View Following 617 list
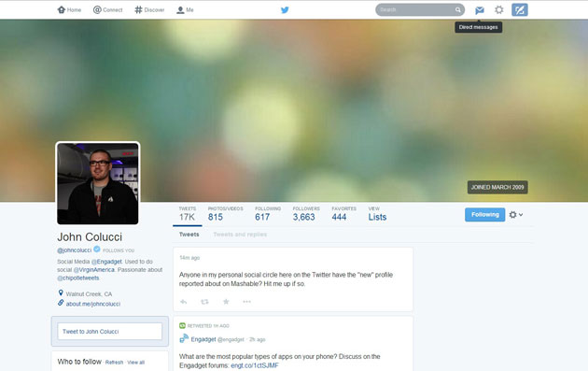The height and width of the screenshot is (371, 588). pyautogui.click(x=268, y=214)
